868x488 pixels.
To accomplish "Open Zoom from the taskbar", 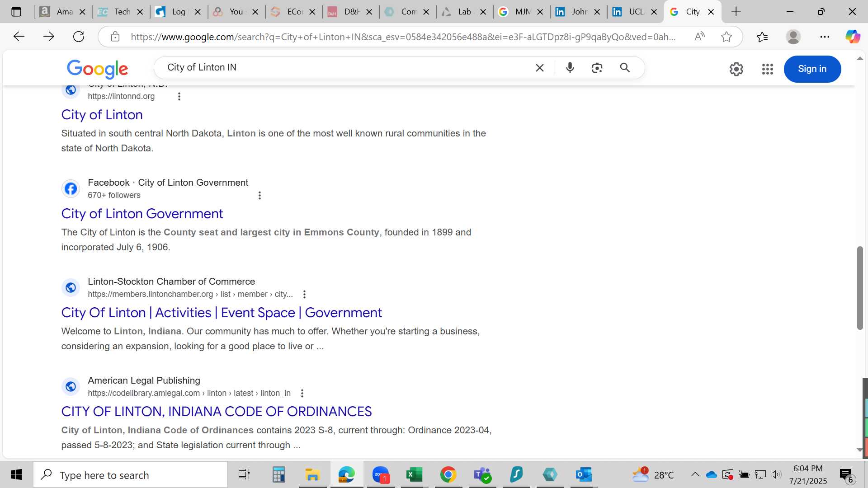I will point(381,475).
